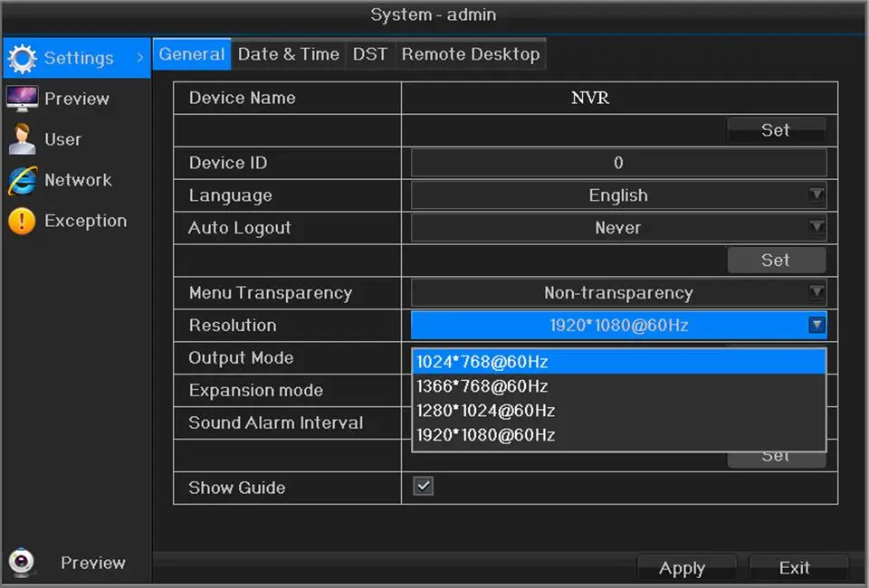Click the NVR device name value

click(x=590, y=98)
